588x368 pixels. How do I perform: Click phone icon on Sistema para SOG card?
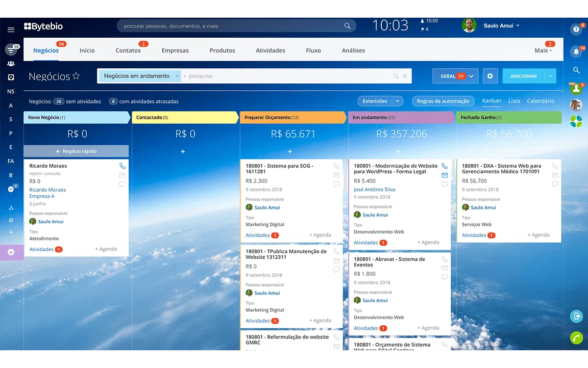pos(336,166)
